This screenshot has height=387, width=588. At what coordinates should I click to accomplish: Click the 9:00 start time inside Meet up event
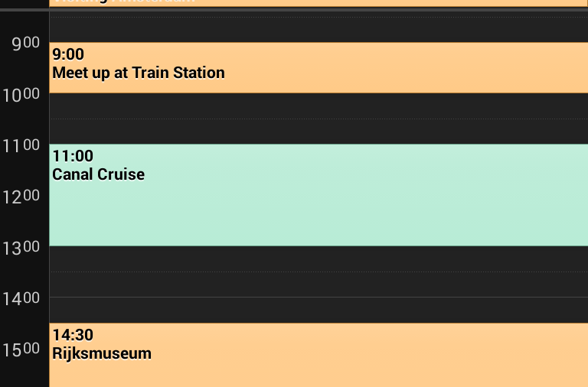pyautogui.click(x=68, y=54)
